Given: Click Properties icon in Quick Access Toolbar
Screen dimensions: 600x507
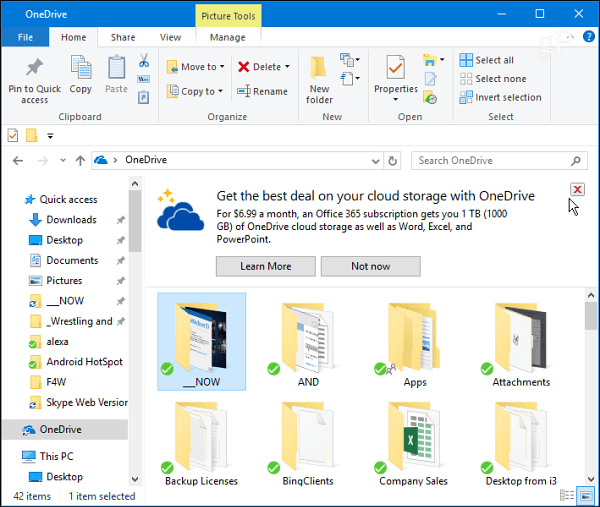Looking at the screenshot, I should (x=13, y=135).
